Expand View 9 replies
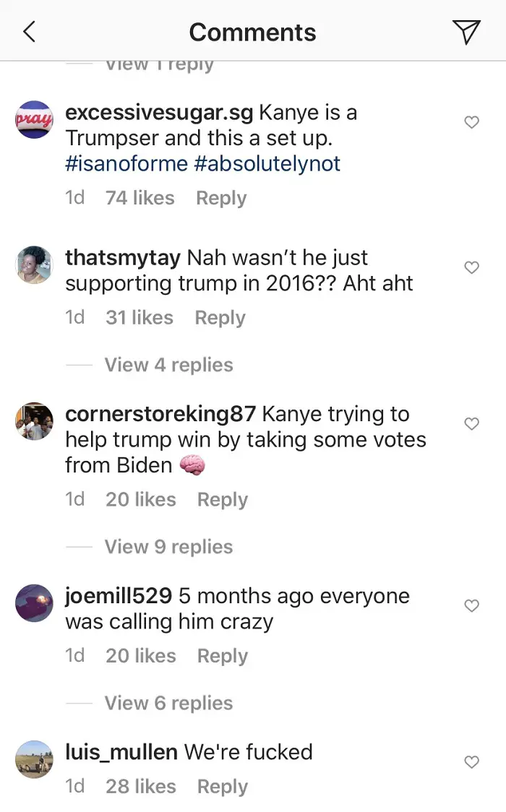506x812 pixels. [x=168, y=547]
